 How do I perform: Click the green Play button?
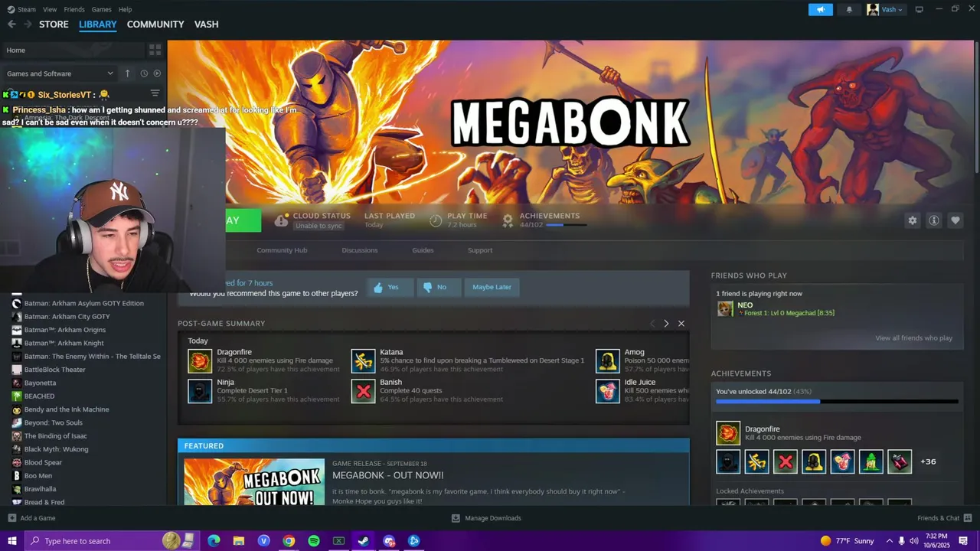click(x=243, y=220)
